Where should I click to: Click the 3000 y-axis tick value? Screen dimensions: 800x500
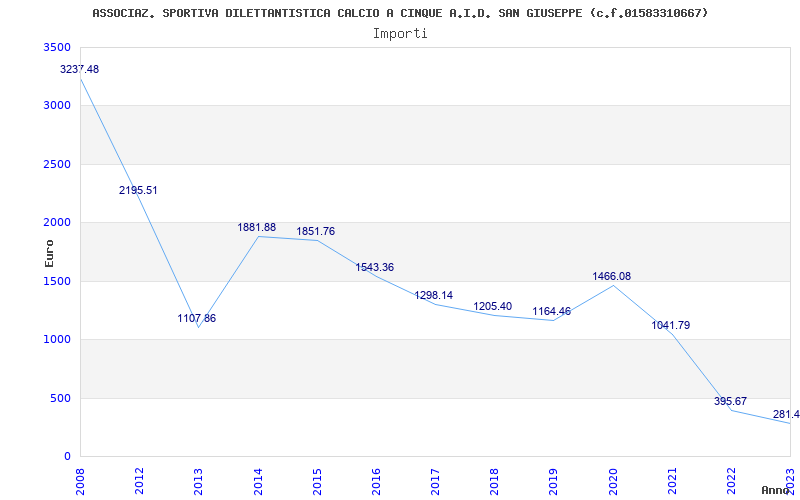pyautogui.click(x=58, y=106)
